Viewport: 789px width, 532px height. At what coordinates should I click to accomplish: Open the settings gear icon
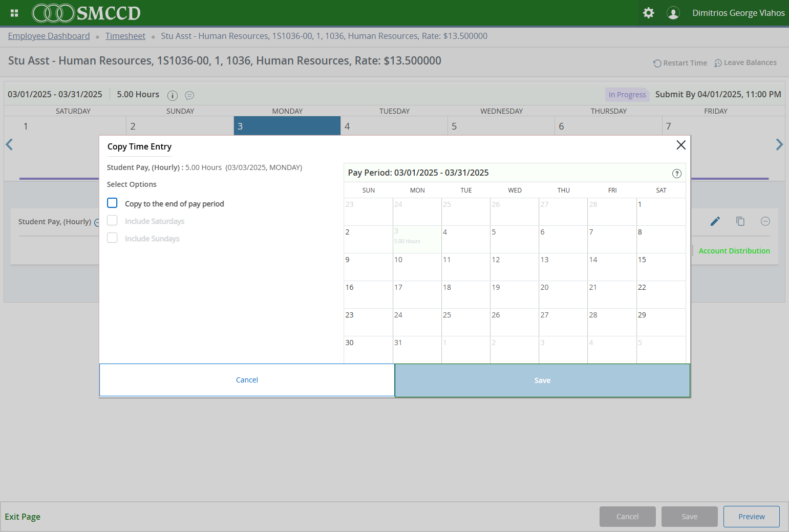[648, 13]
